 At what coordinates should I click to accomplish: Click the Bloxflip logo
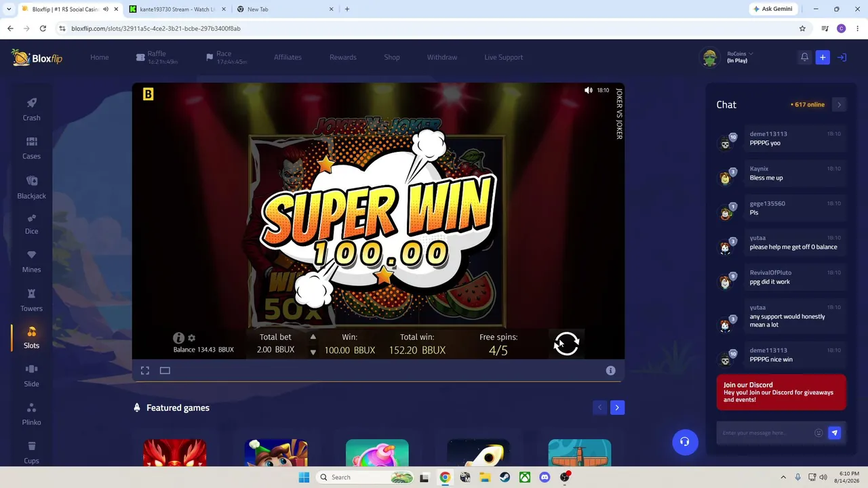[x=37, y=58]
